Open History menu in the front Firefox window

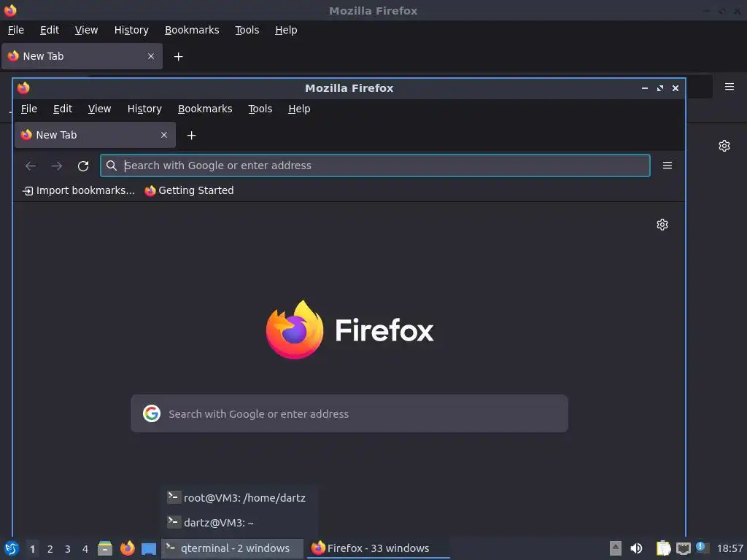point(144,109)
